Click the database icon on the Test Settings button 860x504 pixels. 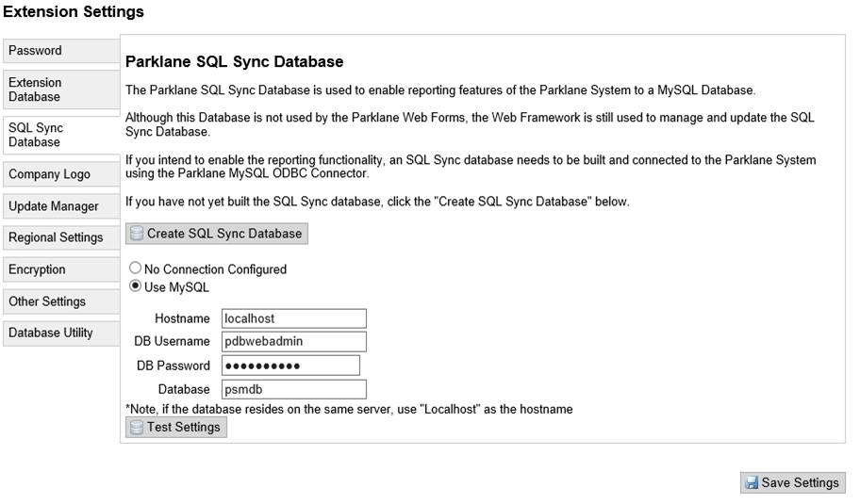pyautogui.click(x=137, y=428)
